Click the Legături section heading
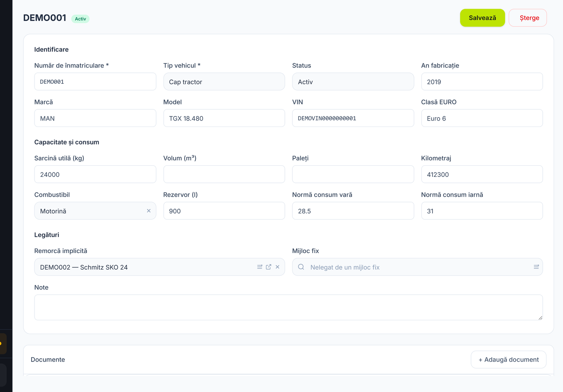 [47, 235]
